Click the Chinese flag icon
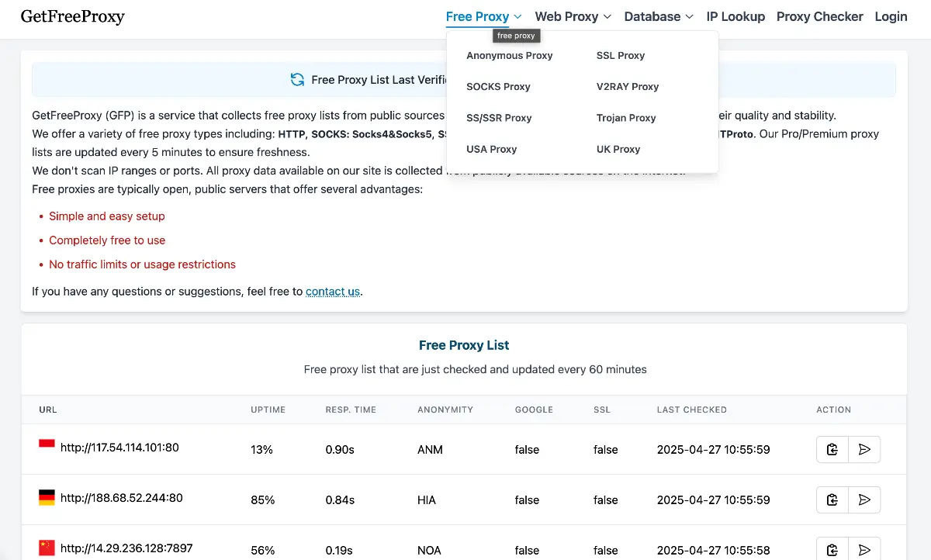The height and width of the screenshot is (560, 931). click(x=46, y=548)
